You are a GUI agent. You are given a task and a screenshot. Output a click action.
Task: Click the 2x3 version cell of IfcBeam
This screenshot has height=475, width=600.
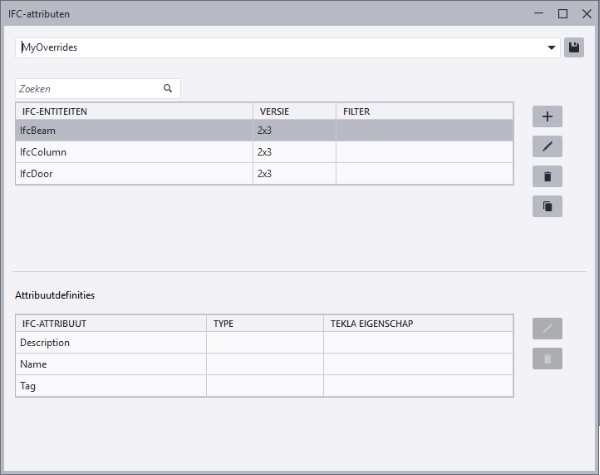point(294,131)
